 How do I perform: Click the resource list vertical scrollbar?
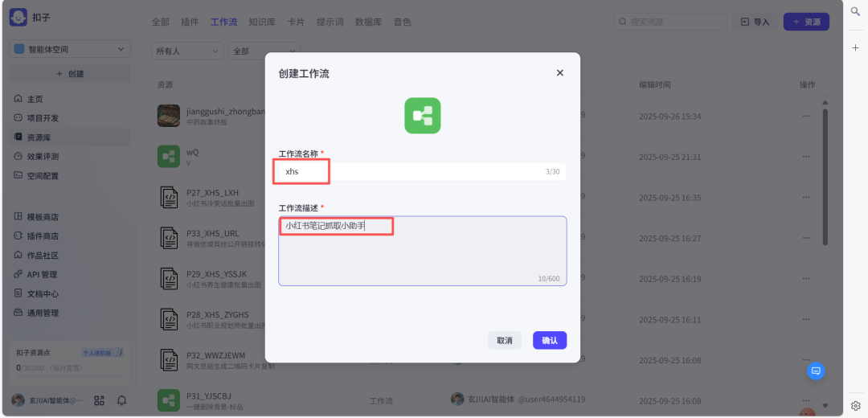[825, 177]
